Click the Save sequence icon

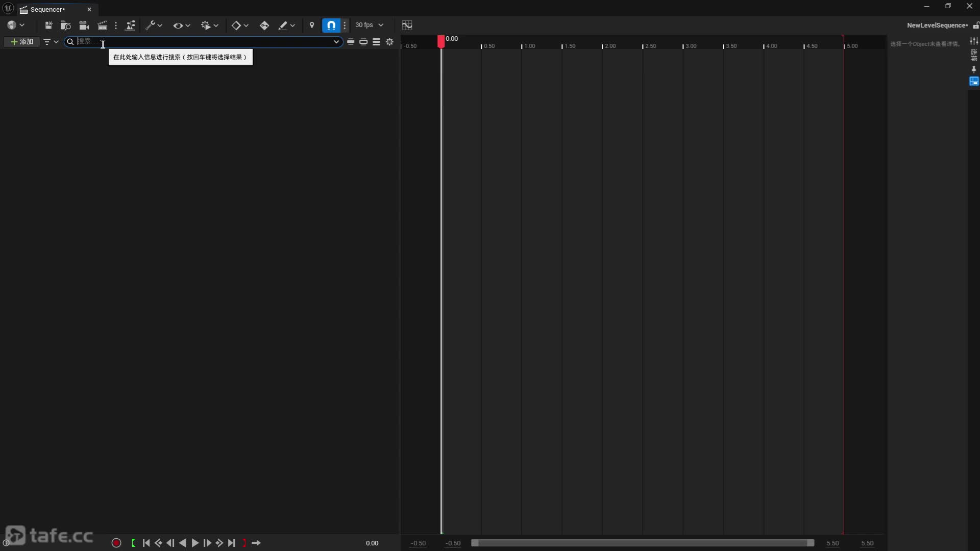(48, 26)
